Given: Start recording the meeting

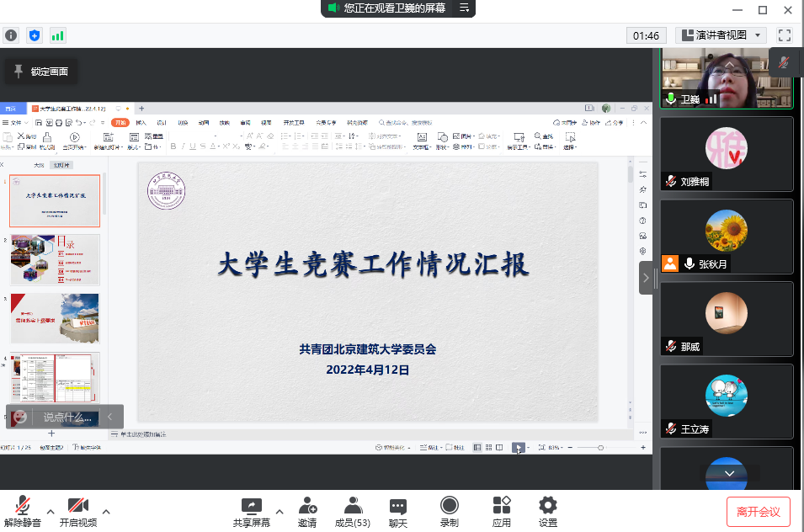Looking at the screenshot, I should [x=450, y=512].
